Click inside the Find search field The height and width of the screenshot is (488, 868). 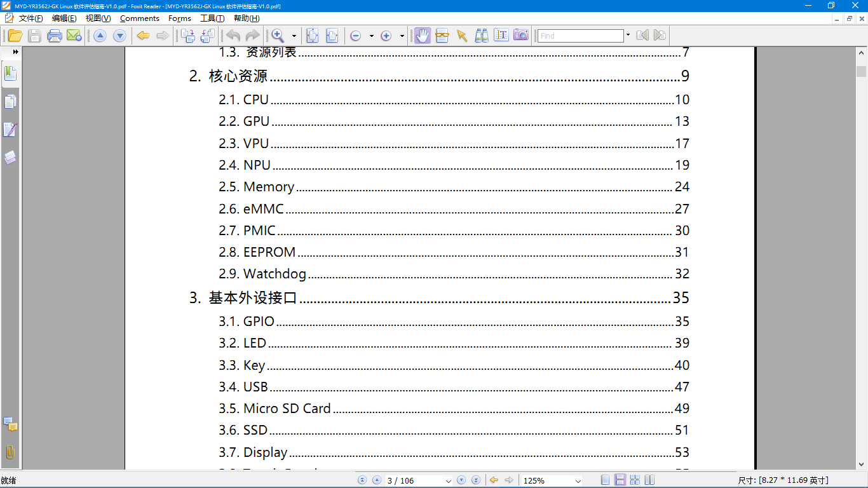(581, 36)
